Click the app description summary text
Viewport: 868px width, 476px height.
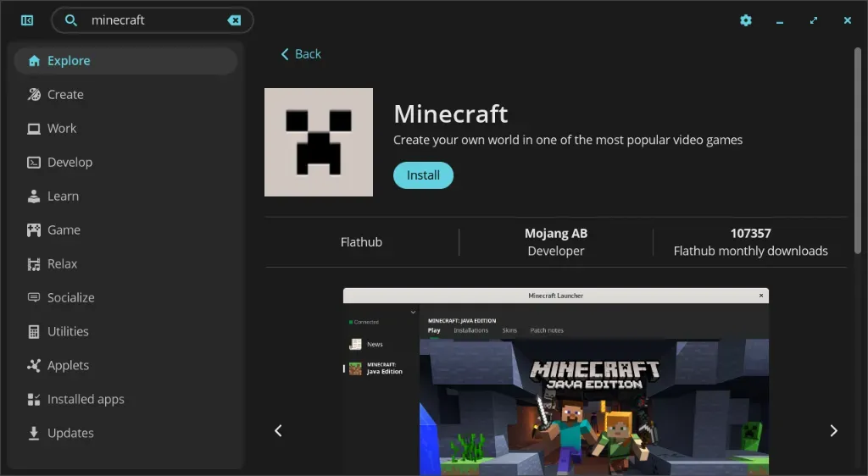568,140
